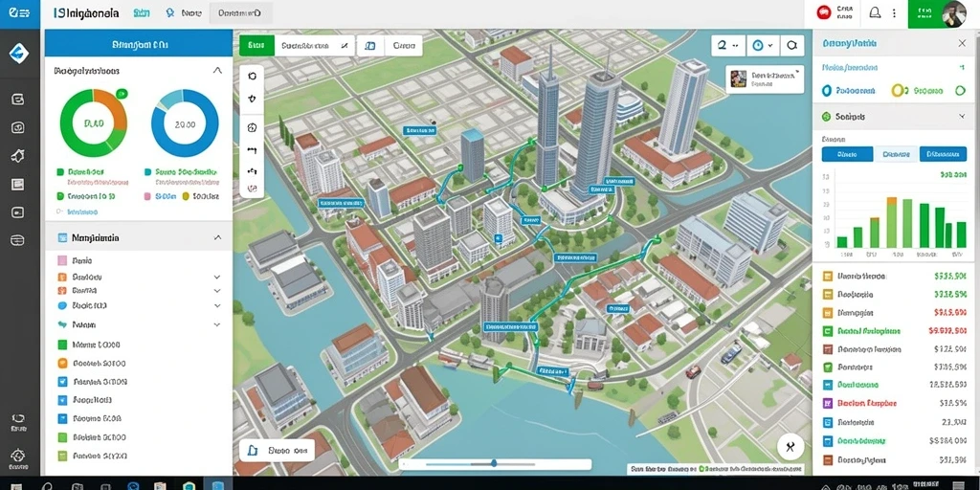This screenshot has height=490, width=980.
Task: Toggle the pink checkbox at the top of the layer list
Action: 62,260
